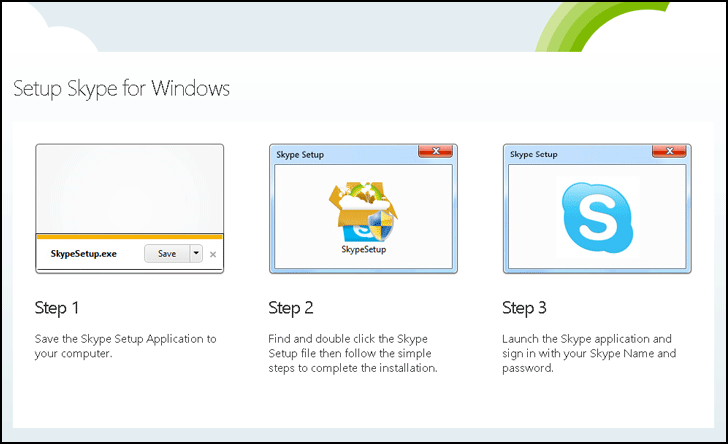This screenshot has width=728, height=444.
Task: Click the Step 1 heading
Action: 57,307
